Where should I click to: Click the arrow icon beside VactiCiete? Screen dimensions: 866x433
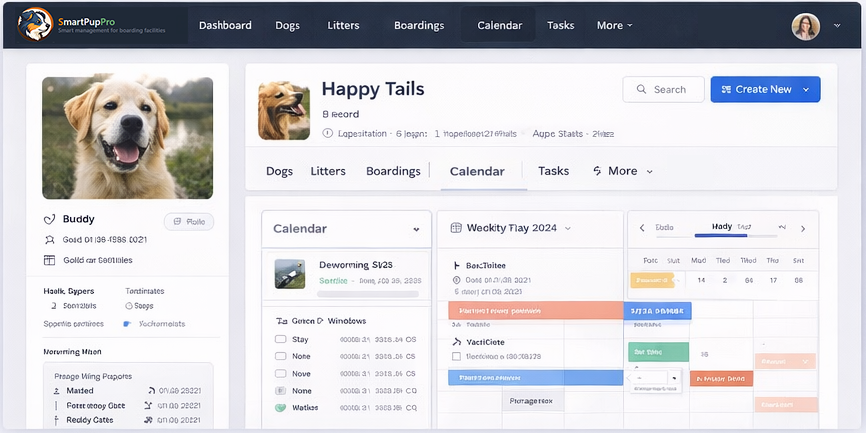(x=456, y=342)
